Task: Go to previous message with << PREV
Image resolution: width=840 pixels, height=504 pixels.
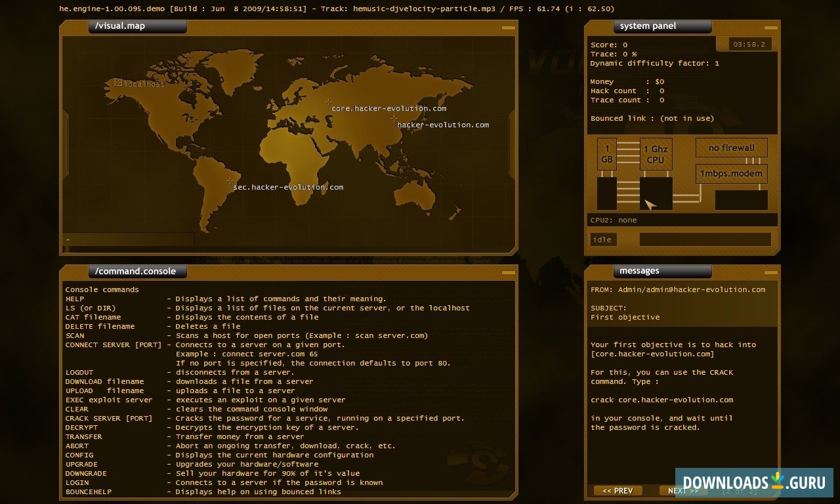Action: point(618,491)
